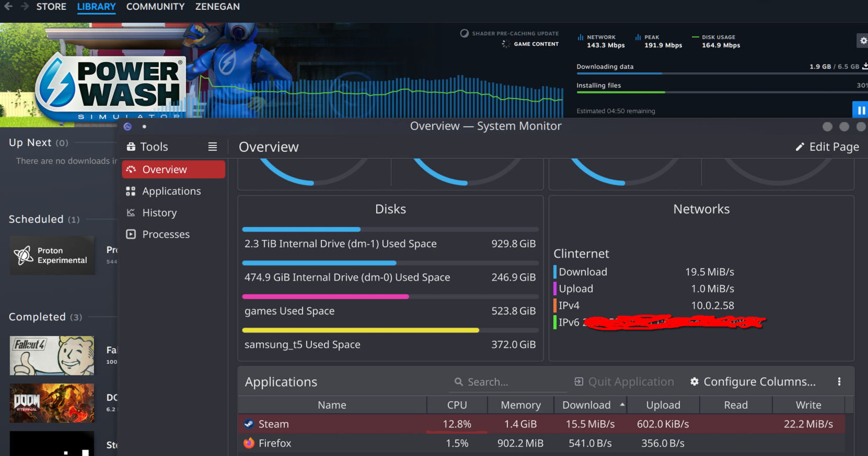
Task: Select the Fallout 4 completed download thumbnail
Action: (x=52, y=355)
